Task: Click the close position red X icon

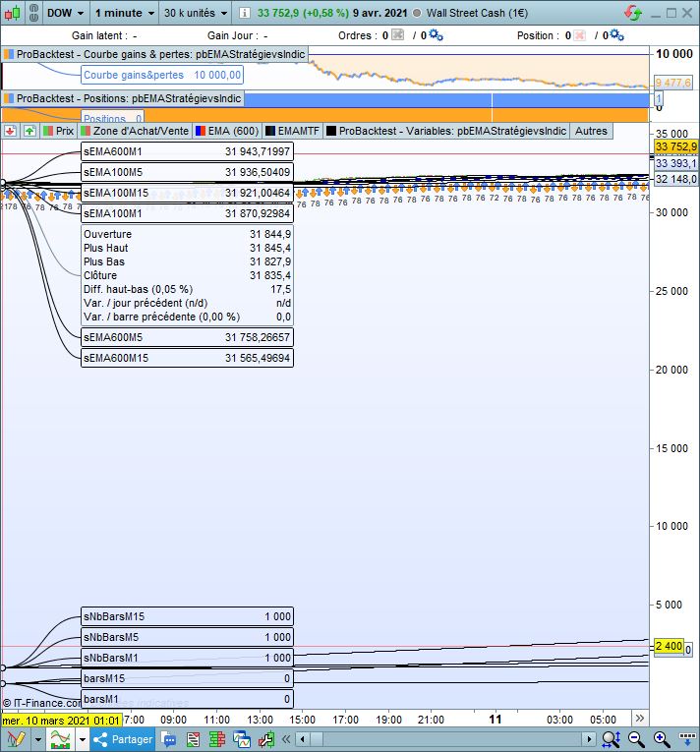Action: 580,35
